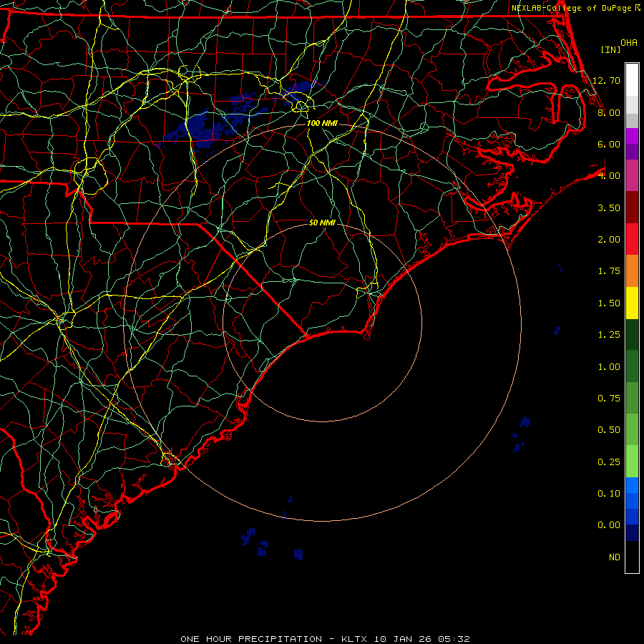The width and height of the screenshot is (644, 644).
Task: Click the 0.25 legend value
Action: (609, 462)
